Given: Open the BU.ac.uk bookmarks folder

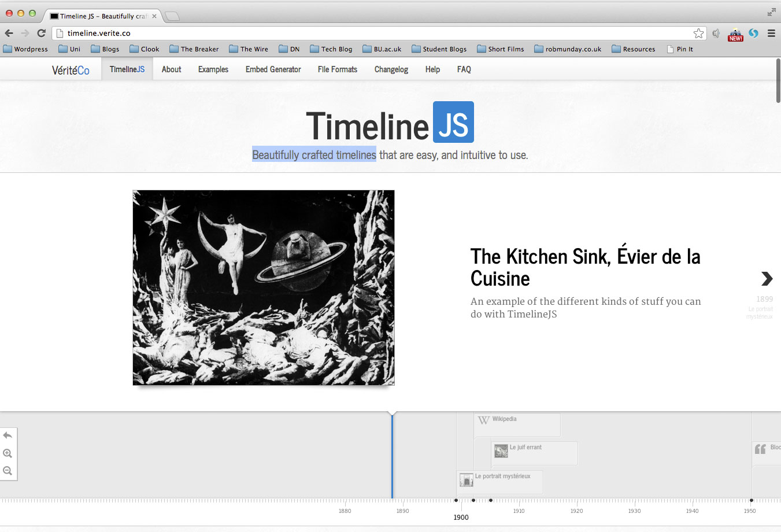Looking at the screenshot, I should coord(382,49).
